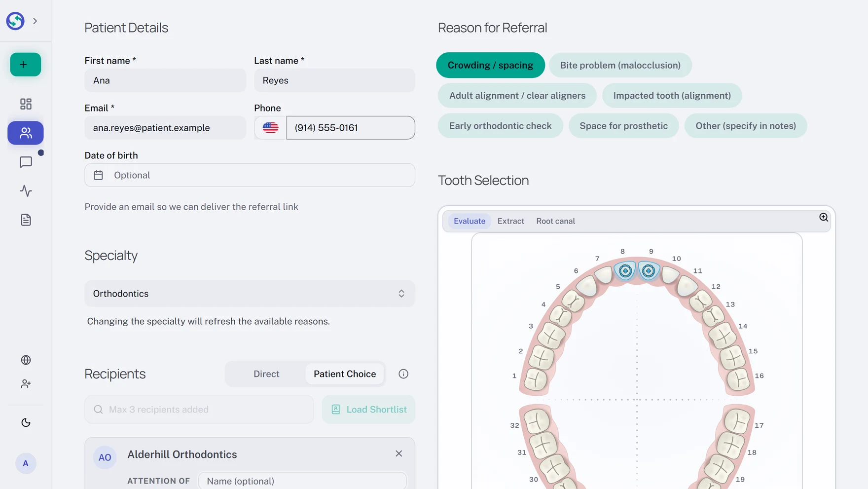Open the activity pulse icon
The image size is (868, 489).
pos(26,191)
